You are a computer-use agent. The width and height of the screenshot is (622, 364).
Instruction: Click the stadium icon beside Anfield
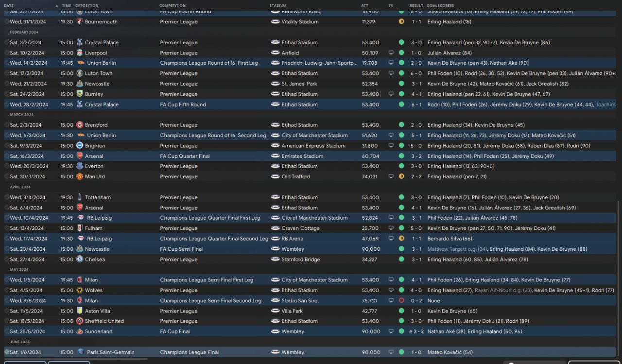click(275, 53)
